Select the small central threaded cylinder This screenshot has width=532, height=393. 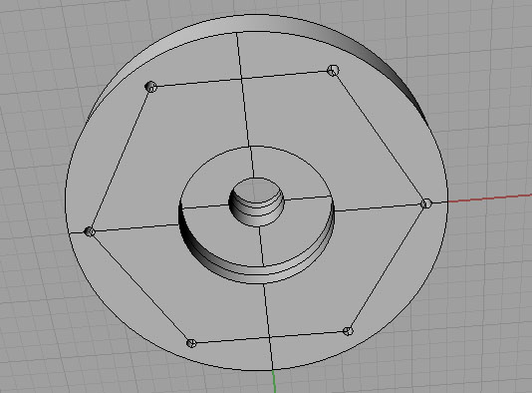257,202
